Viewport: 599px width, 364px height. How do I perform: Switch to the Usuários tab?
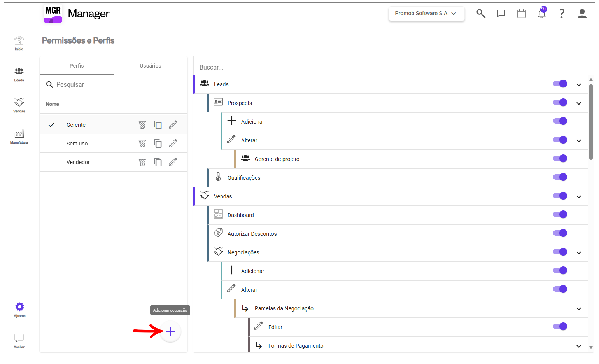(151, 66)
